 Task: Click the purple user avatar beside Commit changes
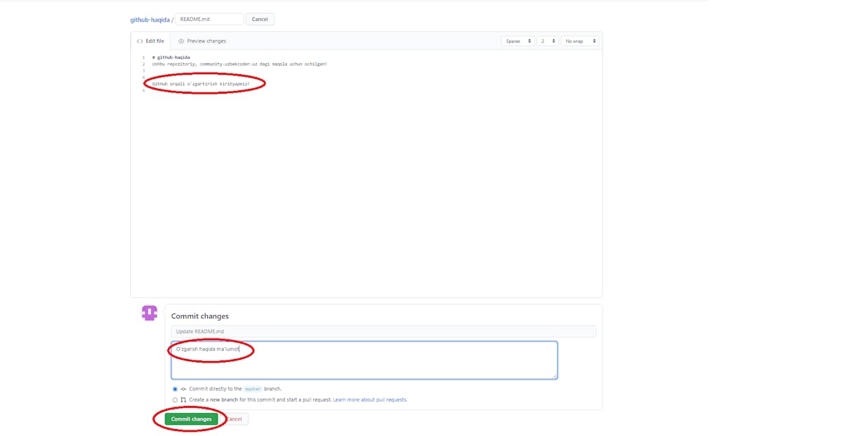point(149,313)
